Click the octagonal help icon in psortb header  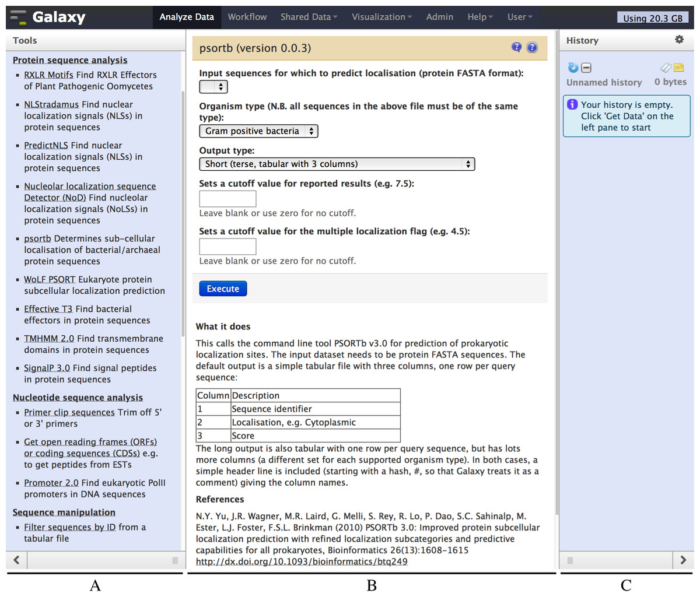click(532, 48)
